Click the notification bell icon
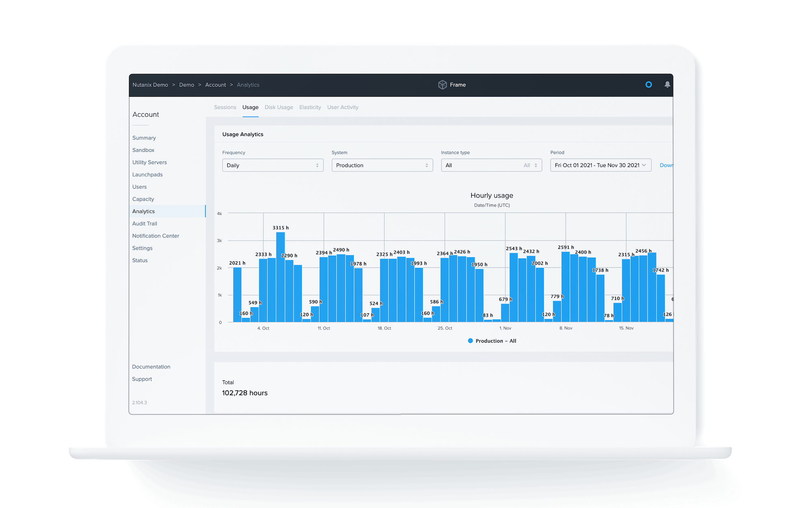The width and height of the screenshot is (812, 508). [x=667, y=85]
